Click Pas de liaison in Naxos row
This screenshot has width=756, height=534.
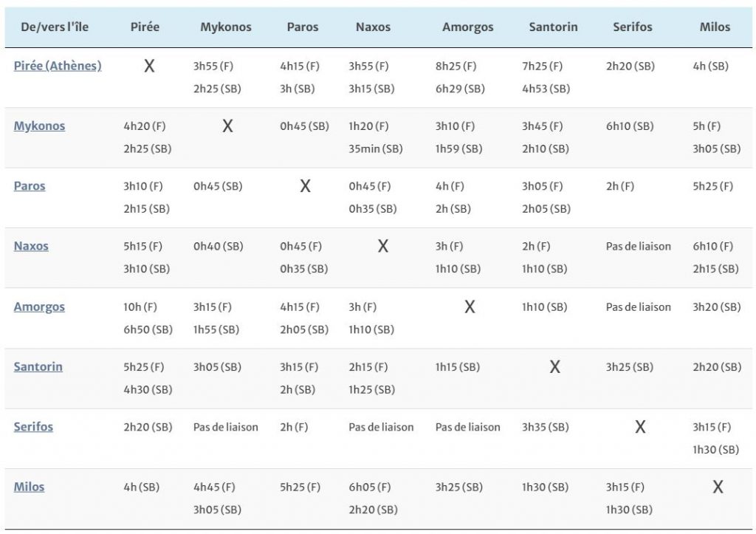(638, 246)
